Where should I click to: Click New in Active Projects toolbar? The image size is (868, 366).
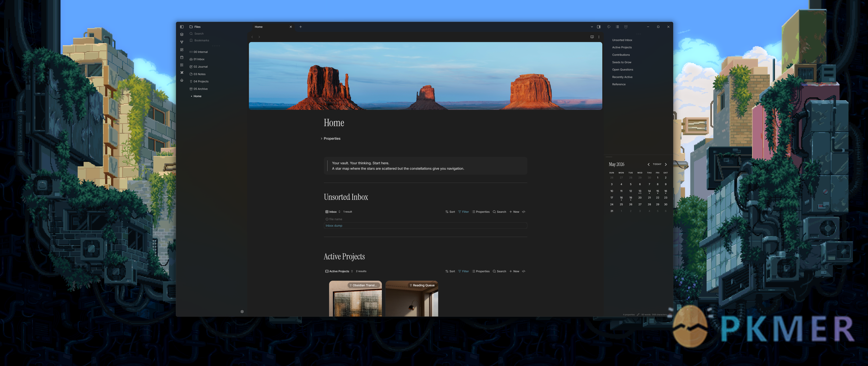pyautogui.click(x=514, y=271)
